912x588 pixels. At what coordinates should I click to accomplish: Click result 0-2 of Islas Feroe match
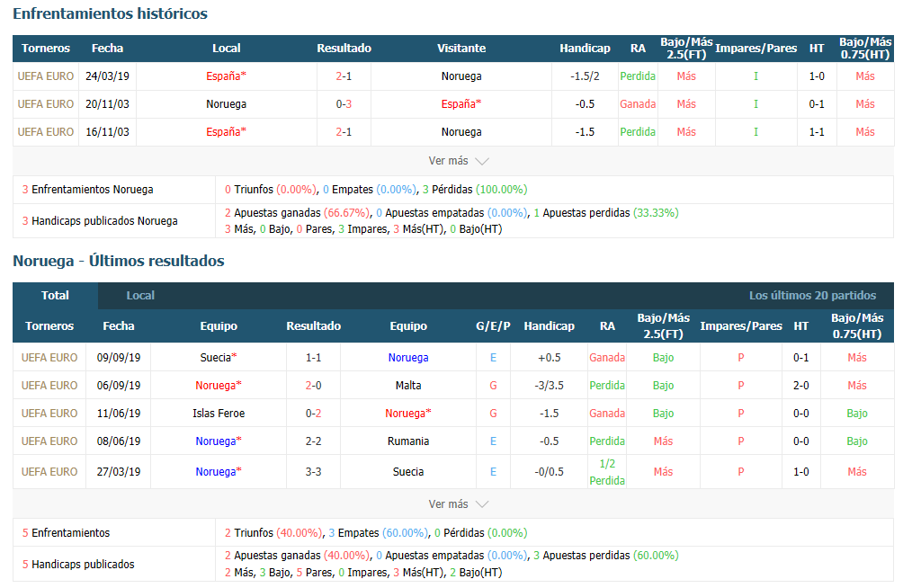pos(314,414)
